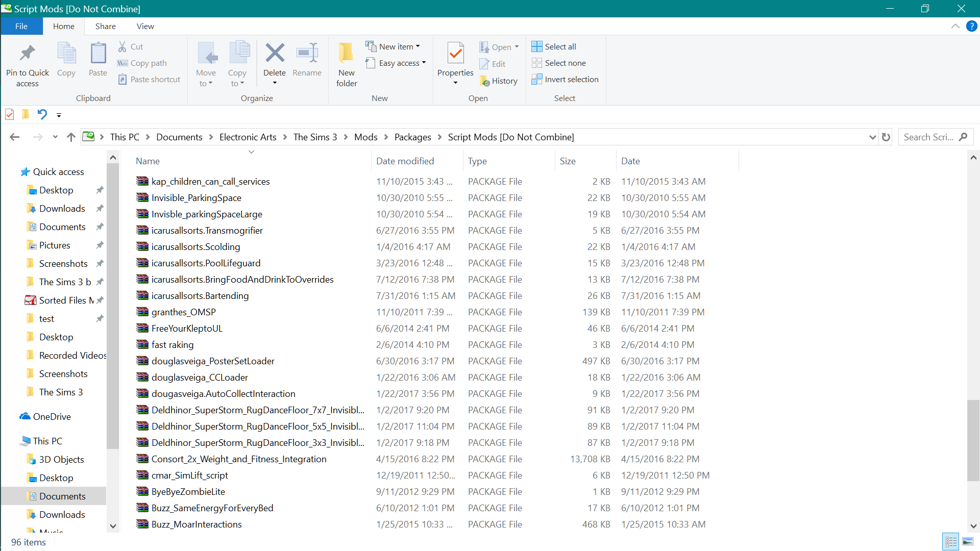Open the Move to dropdown
The image size is (980, 551).
tap(206, 65)
